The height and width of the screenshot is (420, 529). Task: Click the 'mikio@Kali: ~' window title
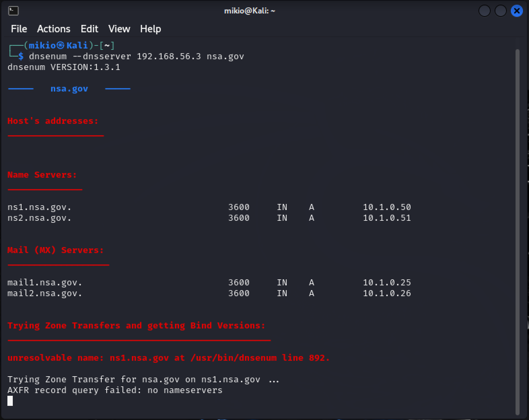tap(250, 11)
